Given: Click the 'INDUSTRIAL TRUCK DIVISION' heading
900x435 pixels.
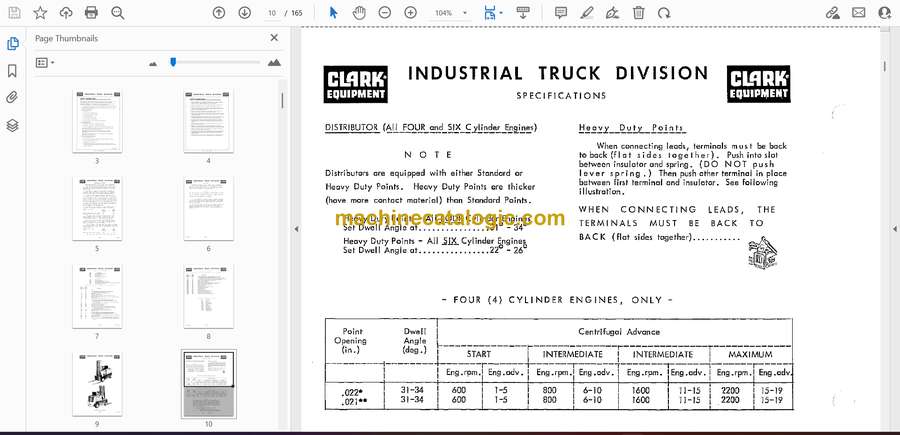Looking at the screenshot, I should tap(558, 74).
